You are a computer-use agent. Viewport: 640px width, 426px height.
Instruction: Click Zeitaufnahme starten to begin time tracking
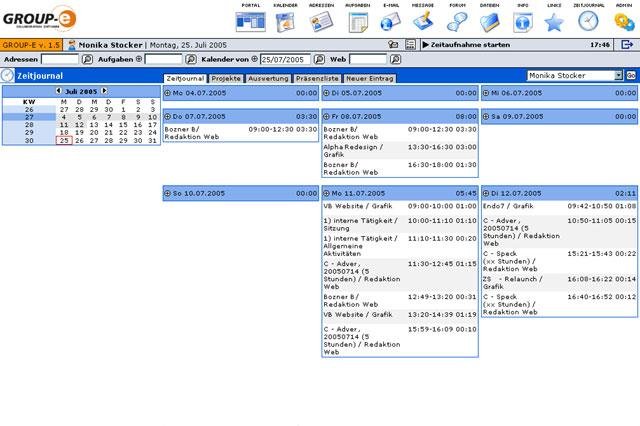click(466, 45)
